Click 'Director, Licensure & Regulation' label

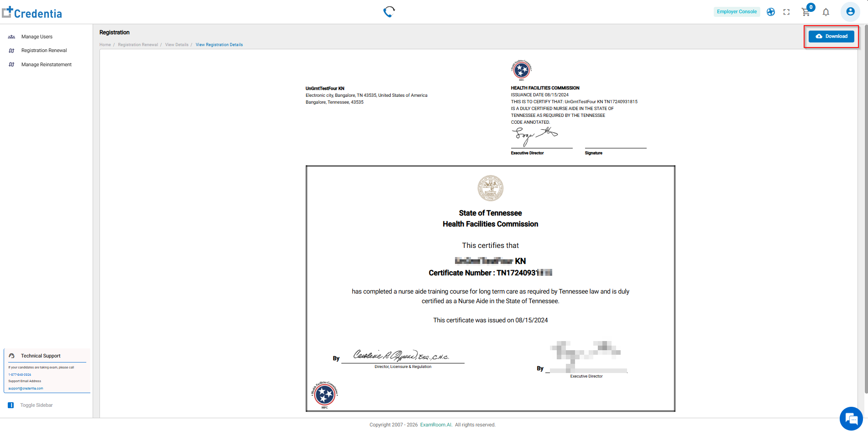point(403,367)
